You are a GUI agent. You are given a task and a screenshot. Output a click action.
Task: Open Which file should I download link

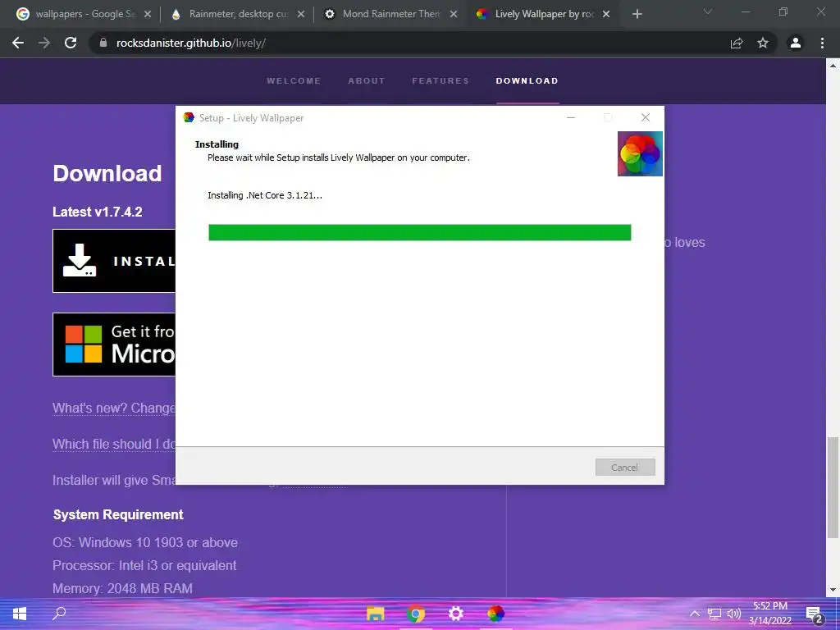coord(113,444)
